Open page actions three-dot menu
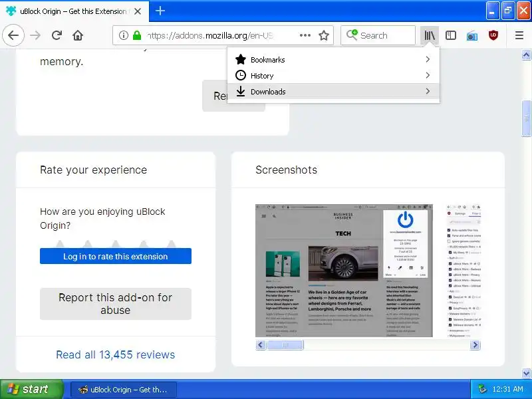The width and height of the screenshot is (532, 399). point(305,35)
